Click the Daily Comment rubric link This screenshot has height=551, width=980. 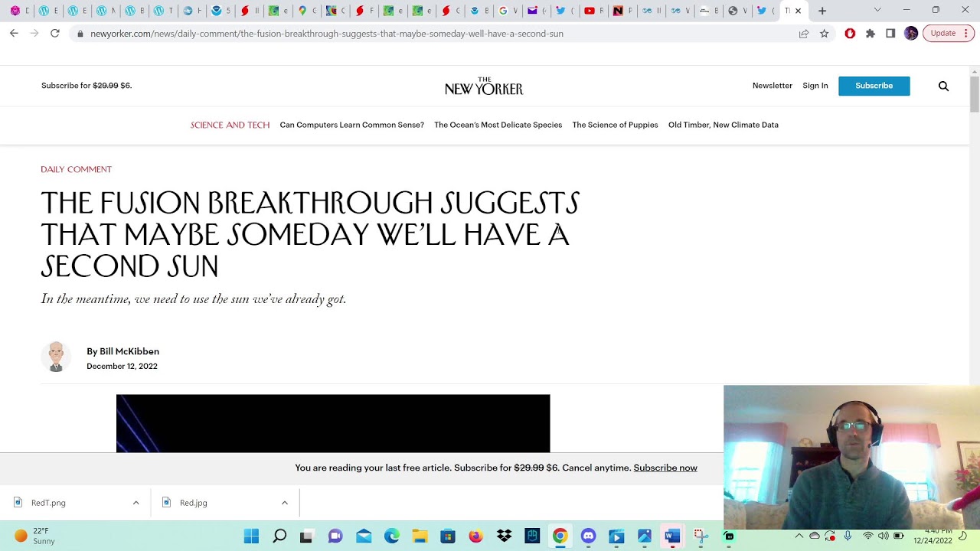(x=76, y=169)
